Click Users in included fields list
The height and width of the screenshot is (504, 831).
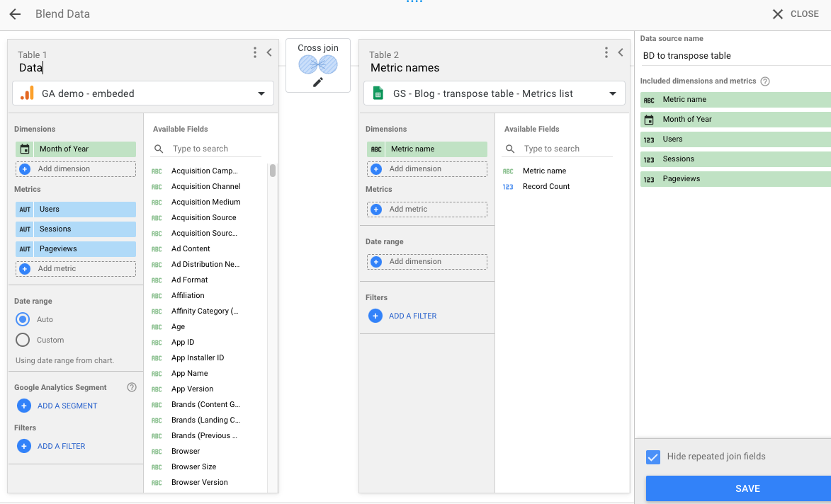735,139
